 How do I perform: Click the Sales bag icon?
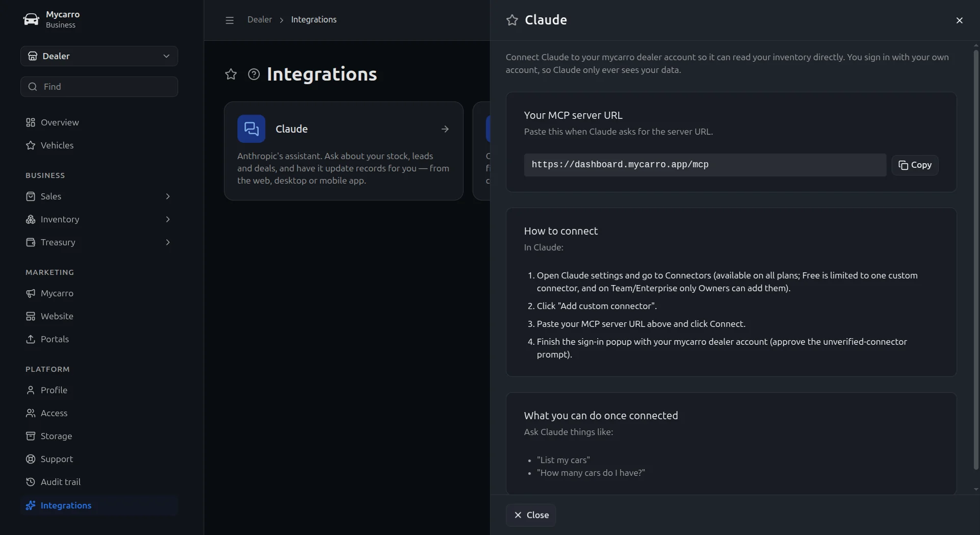[x=31, y=196]
